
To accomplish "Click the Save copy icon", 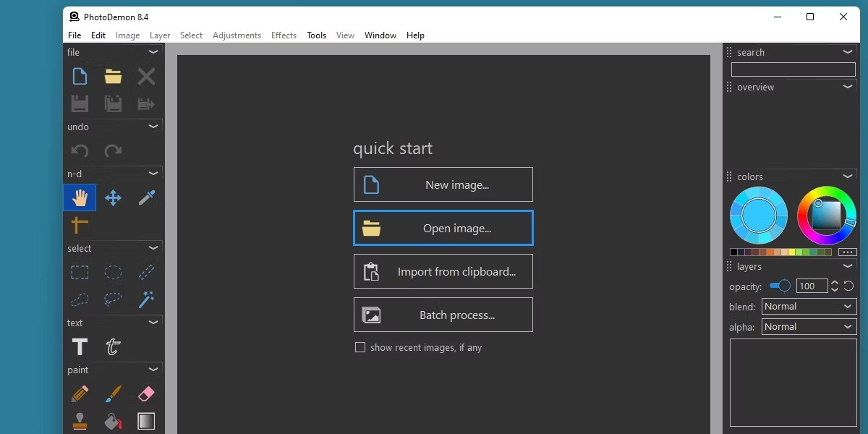I will click(113, 103).
